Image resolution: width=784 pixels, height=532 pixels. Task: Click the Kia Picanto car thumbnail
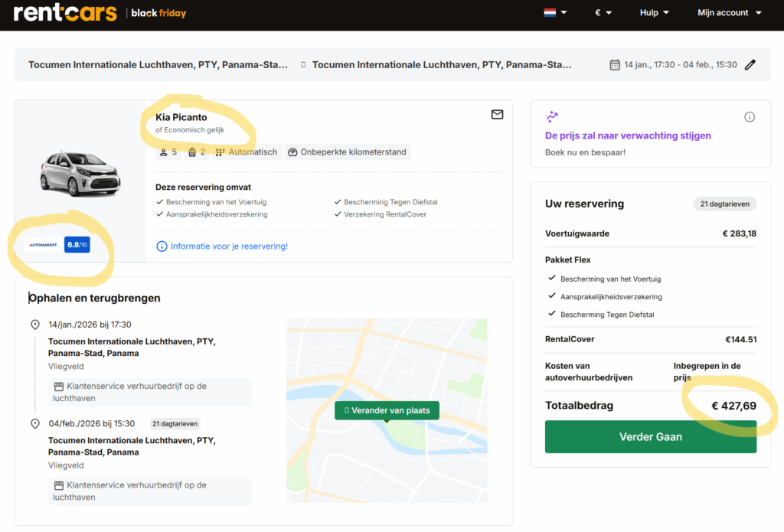[80, 174]
